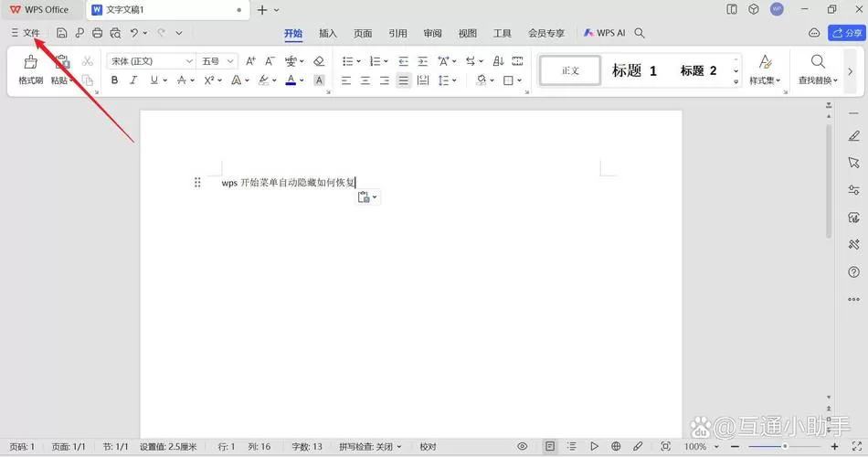Switch to the 工具 ribbon tab
868x457 pixels.
click(x=503, y=33)
